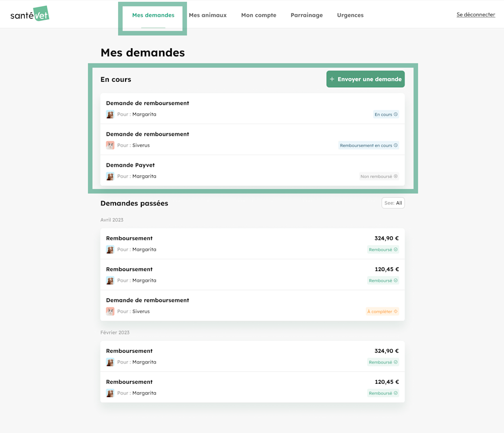Open the Parrainage tab

tap(307, 15)
